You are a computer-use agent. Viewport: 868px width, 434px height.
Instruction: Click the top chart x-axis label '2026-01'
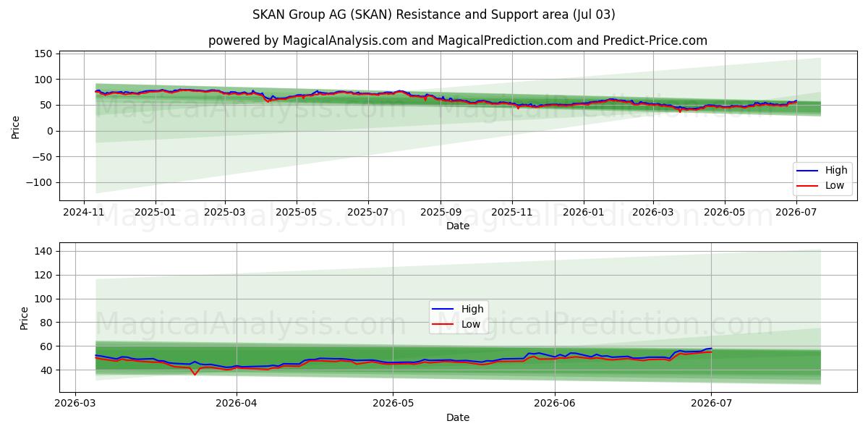tap(583, 213)
